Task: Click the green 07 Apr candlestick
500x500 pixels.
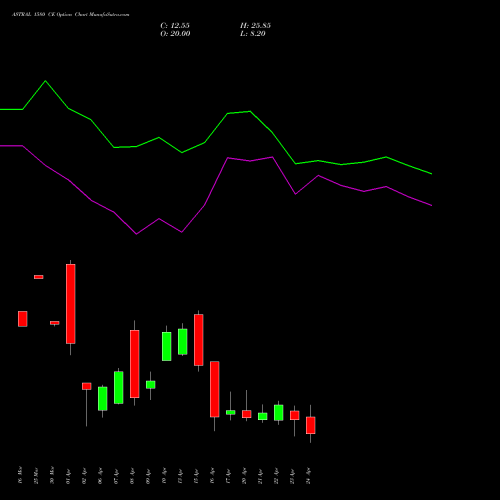Action: [119, 387]
